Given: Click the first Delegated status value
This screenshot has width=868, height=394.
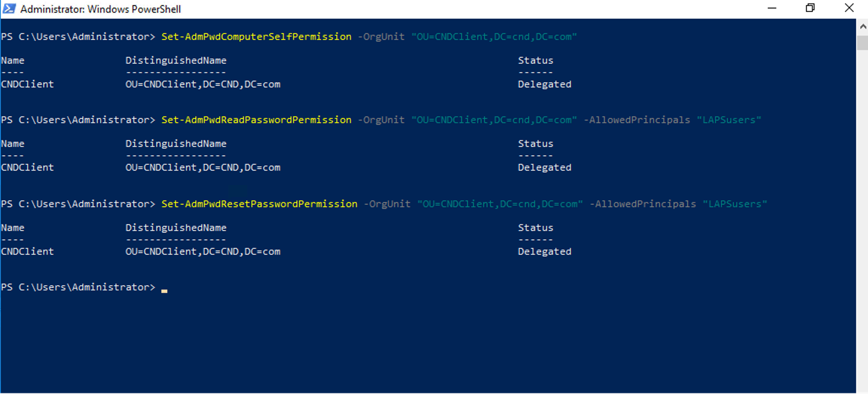Looking at the screenshot, I should (545, 84).
